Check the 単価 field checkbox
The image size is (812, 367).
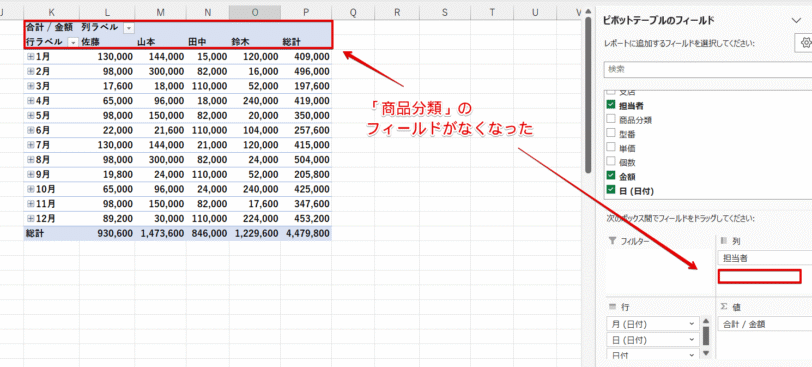611,148
